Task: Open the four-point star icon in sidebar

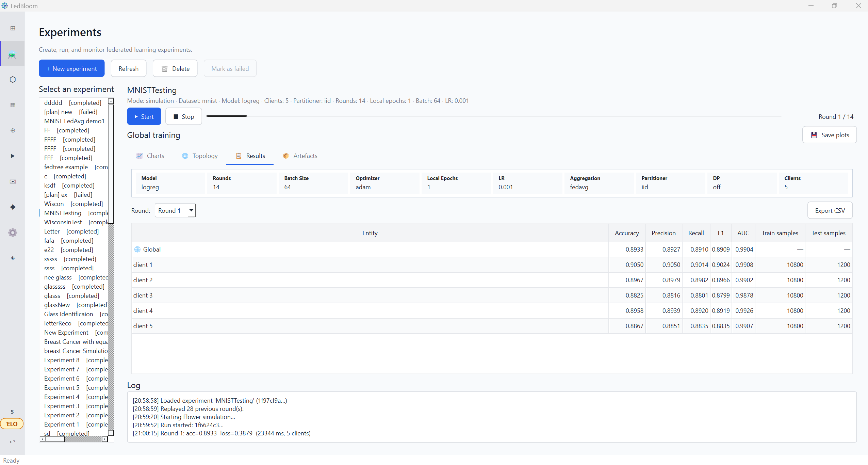Action: click(x=13, y=207)
